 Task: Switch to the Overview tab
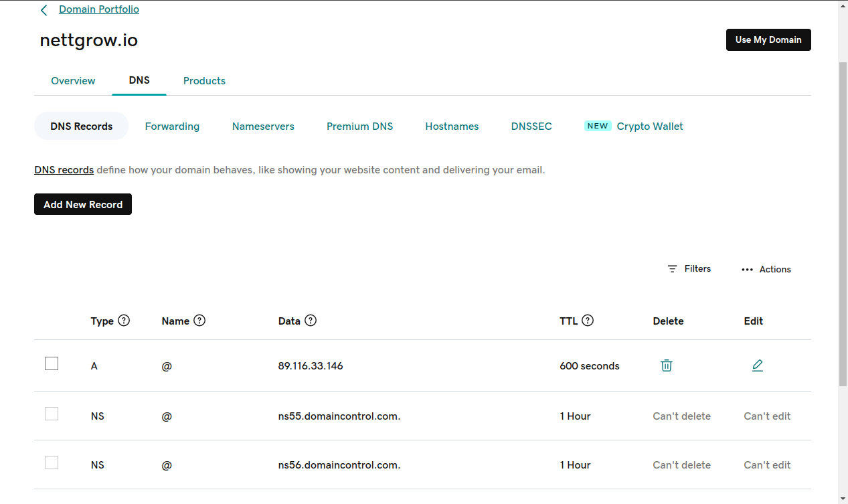(x=73, y=81)
